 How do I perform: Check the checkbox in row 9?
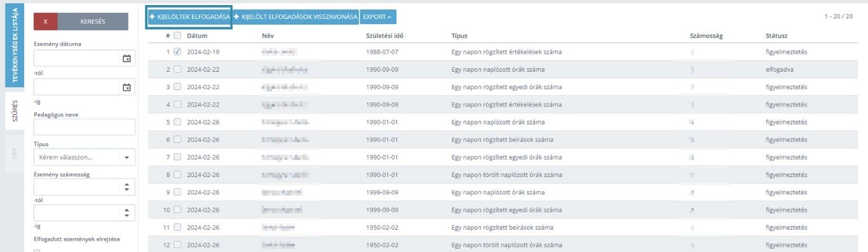tap(177, 192)
